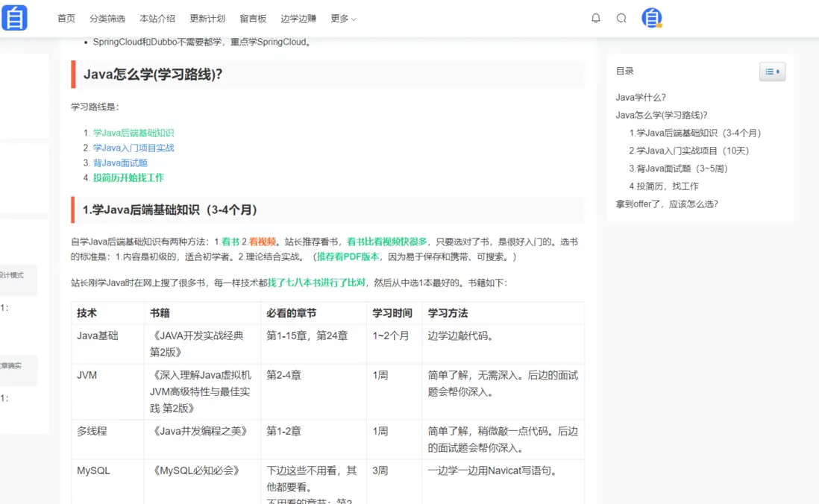Open the notification bell
This screenshot has height=504, width=819.
[596, 18]
